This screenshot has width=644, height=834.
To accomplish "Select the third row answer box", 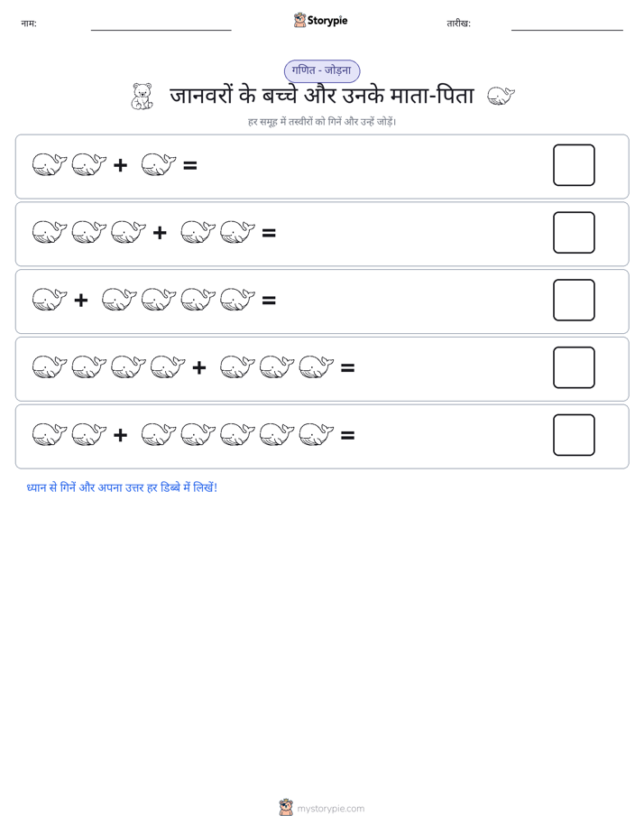I will pyautogui.click(x=574, y=300).
